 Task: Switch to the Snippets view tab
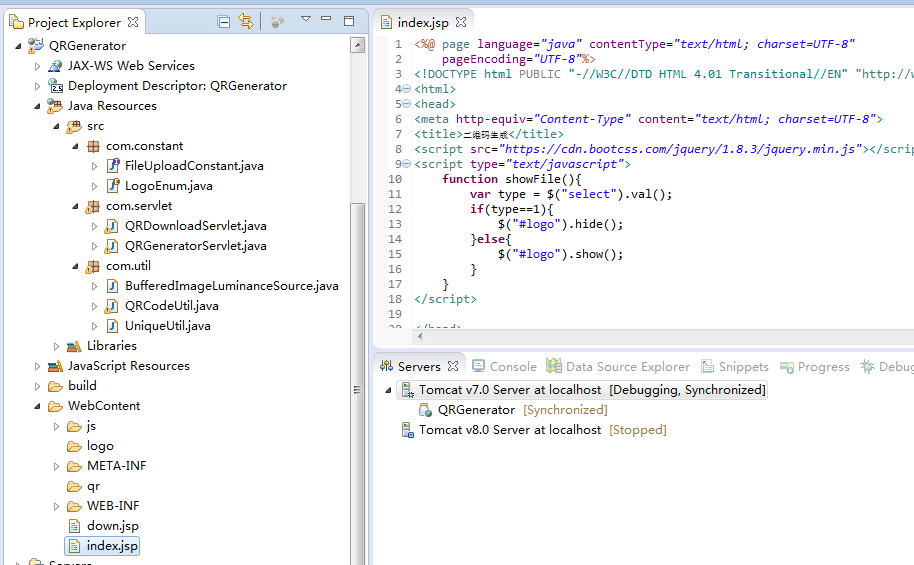pyautogui.click(x=743, y=367)
